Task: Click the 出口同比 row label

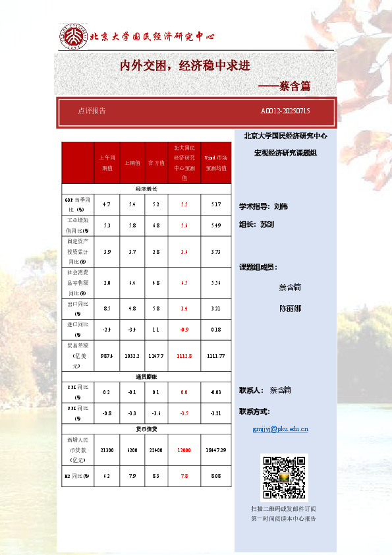Action: pyautogui.click(x=78, y=308)
